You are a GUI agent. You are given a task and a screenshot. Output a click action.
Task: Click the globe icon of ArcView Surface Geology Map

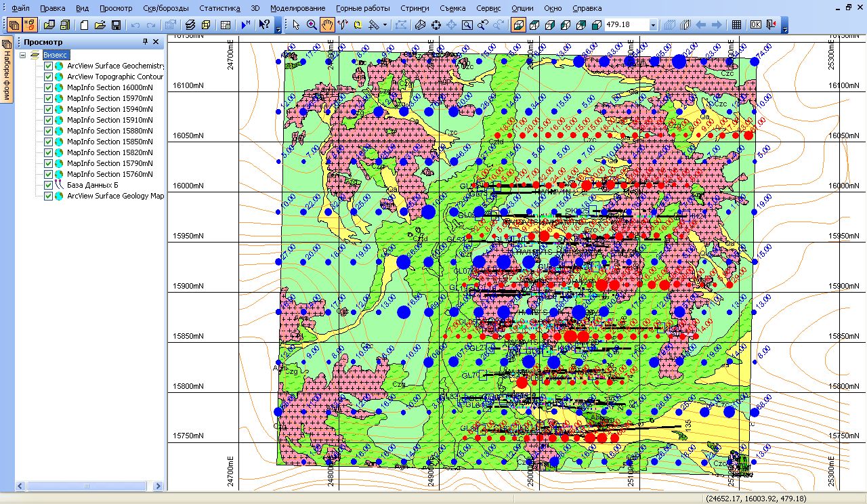point(59,196)
